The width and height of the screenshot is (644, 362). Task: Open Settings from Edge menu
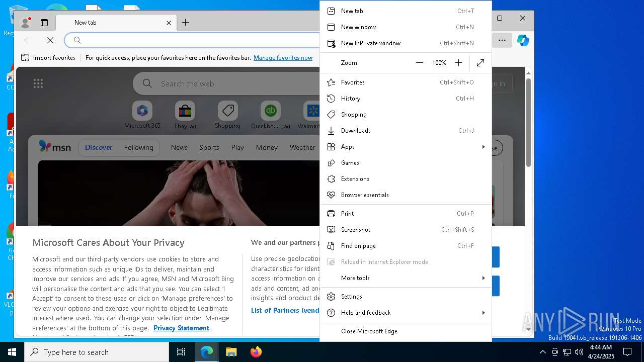[x=406, y=297]
